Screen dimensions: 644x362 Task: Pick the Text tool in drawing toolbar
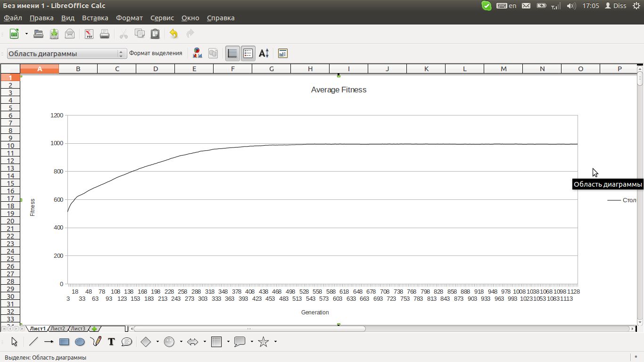[111, 342]
